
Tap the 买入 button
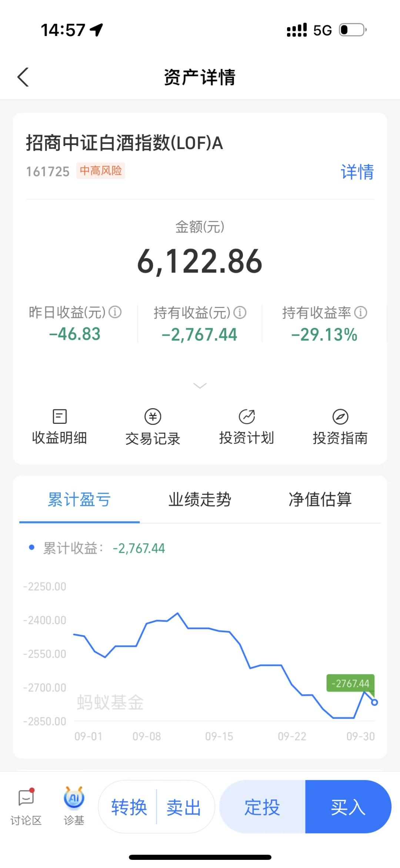click(348, 807)
